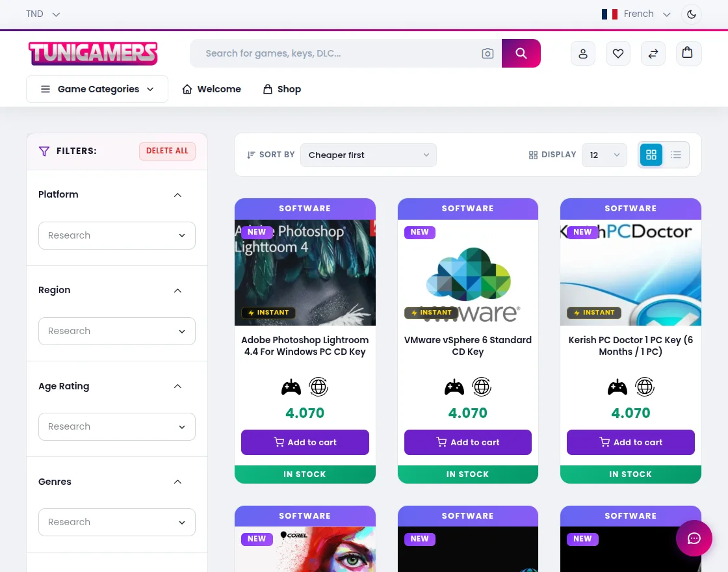Add Adobe Photoshop Lightroom to cart

[305, 442]
